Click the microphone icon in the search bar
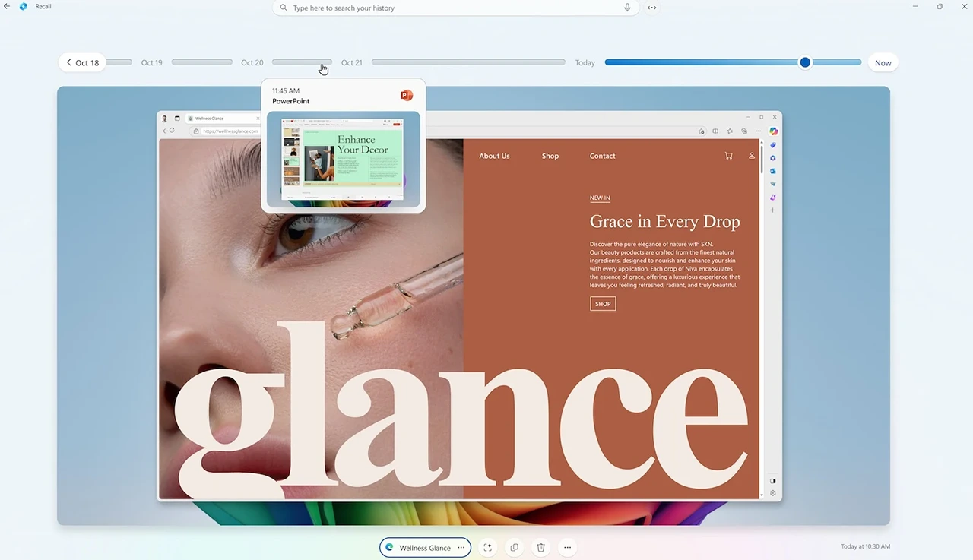973x560 pixels. click(x=627, y=8)
